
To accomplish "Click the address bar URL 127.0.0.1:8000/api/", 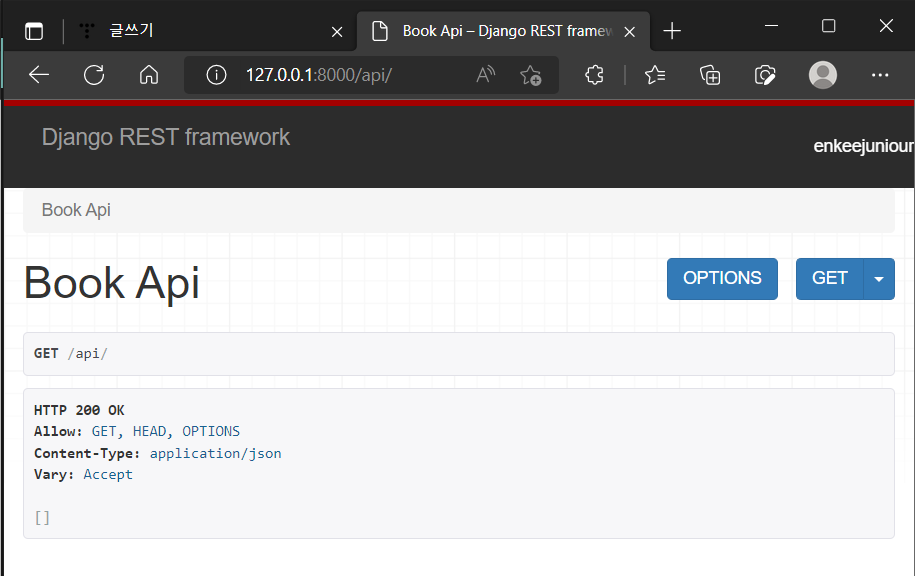I will (319, 75).
